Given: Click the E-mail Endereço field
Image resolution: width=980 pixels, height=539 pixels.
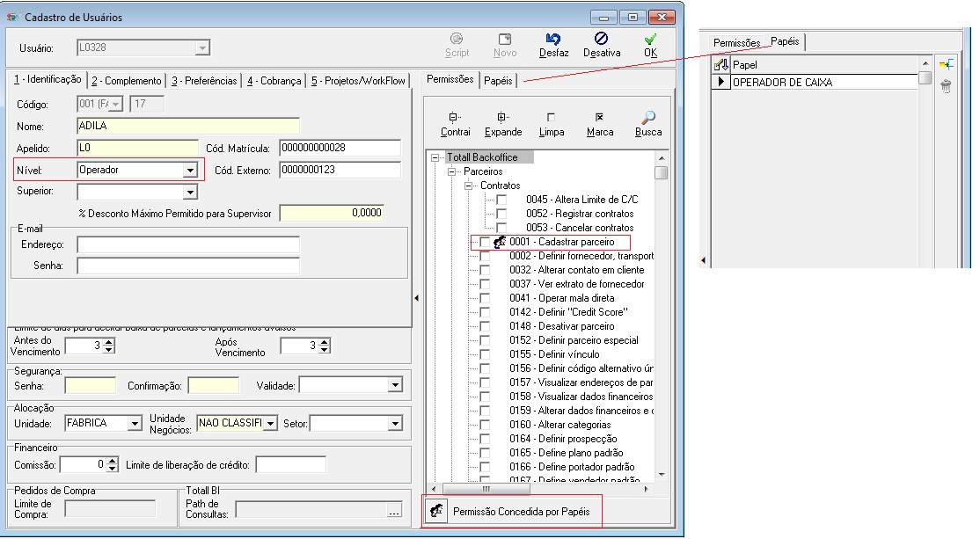Looking at the screenshot, I should tap(188, 244).
